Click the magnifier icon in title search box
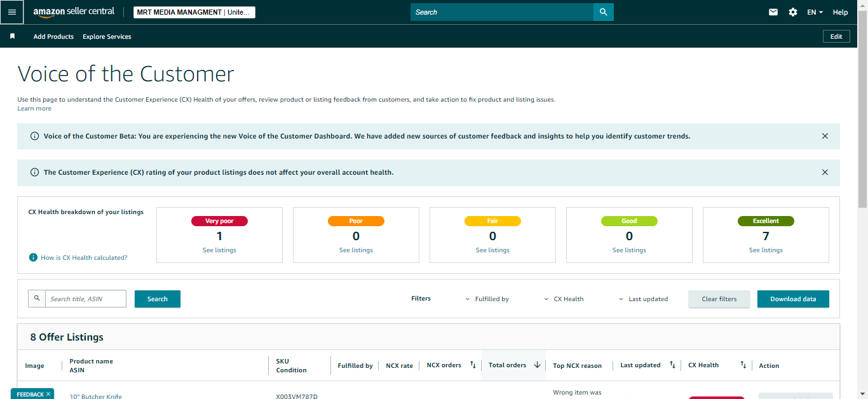Screen dimensions: 868x399 [37, 299]
